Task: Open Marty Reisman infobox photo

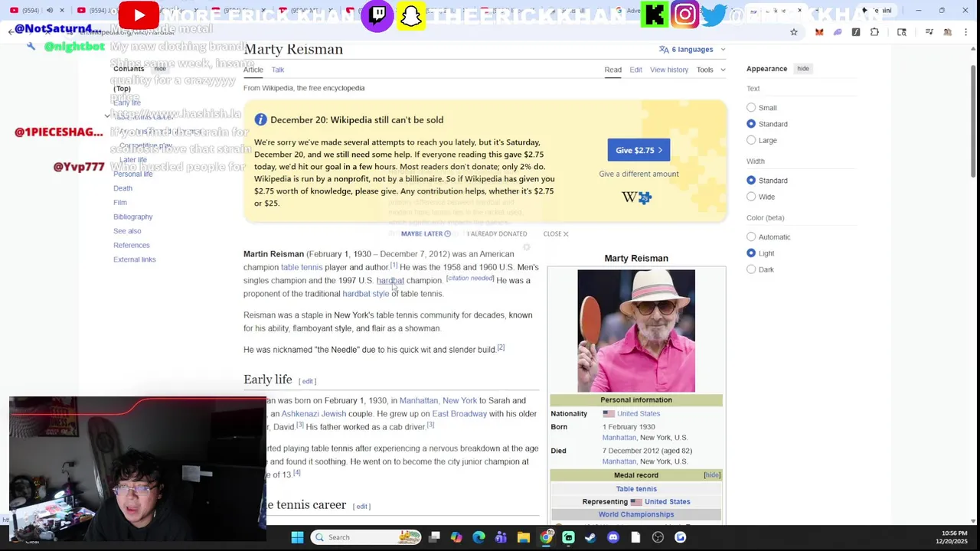Action: (636, 331)
